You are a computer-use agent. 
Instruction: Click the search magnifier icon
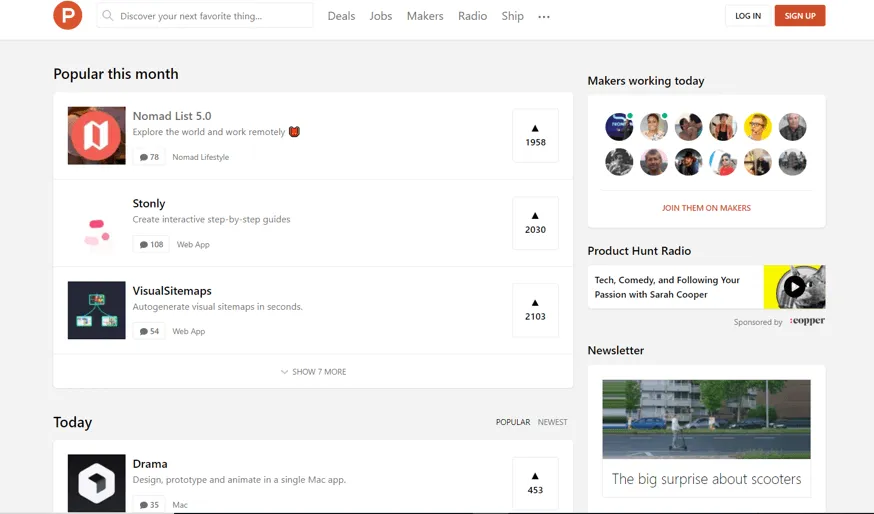(108, 16)
